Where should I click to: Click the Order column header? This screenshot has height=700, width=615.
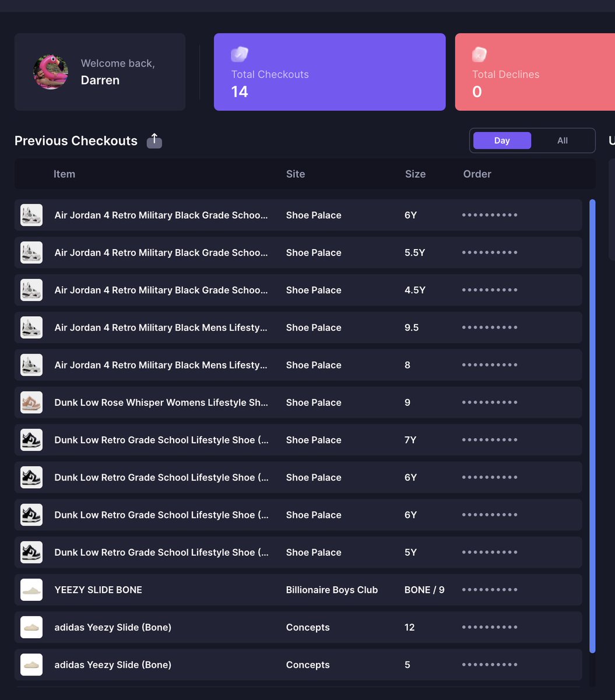pos(477,174)
